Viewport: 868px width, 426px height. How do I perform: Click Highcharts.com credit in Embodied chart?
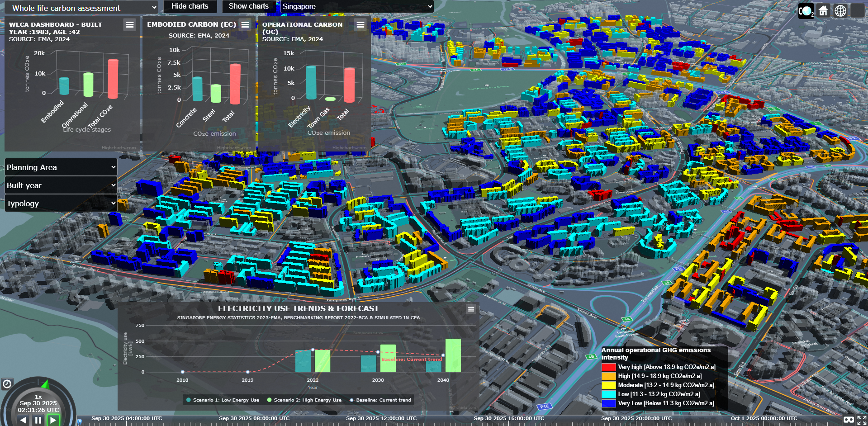click(x=234, y=147)
